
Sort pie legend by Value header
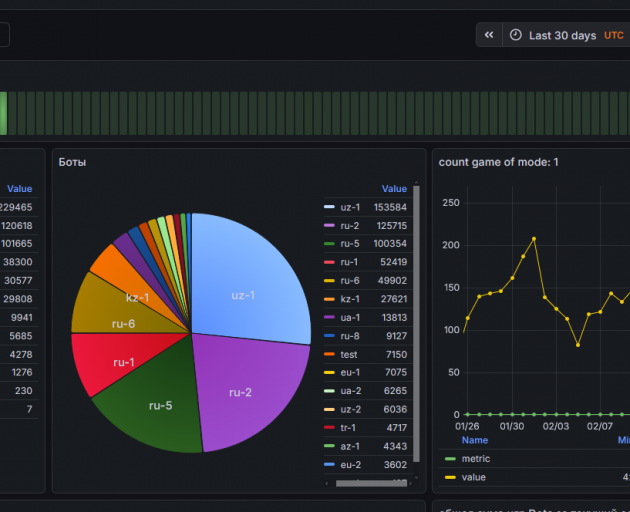click(394, 189)
